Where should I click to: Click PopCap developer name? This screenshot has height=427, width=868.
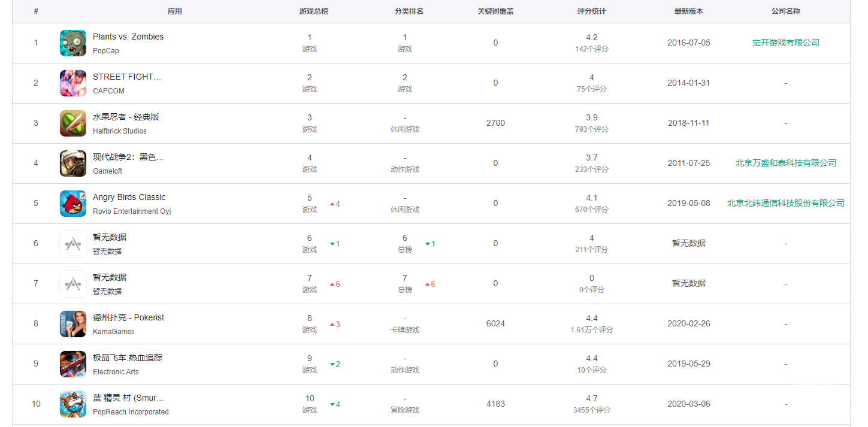(106, 51)
